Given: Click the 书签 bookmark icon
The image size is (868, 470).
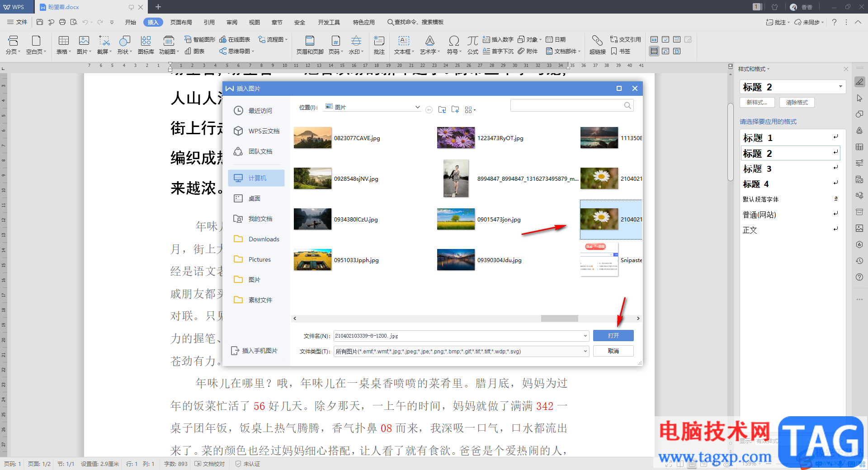Looking at the screenshot, I should [621, 51].
